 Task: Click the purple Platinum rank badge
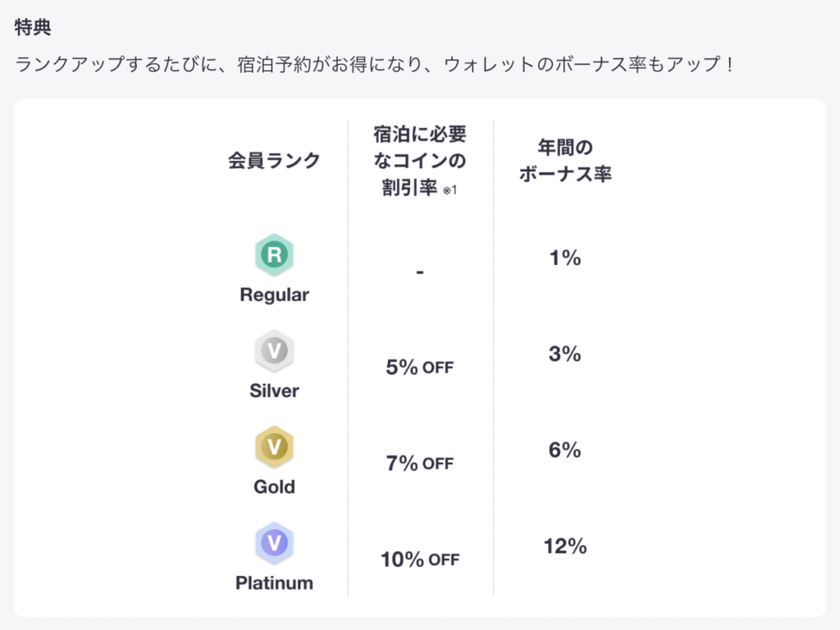[x=274, y=544]
